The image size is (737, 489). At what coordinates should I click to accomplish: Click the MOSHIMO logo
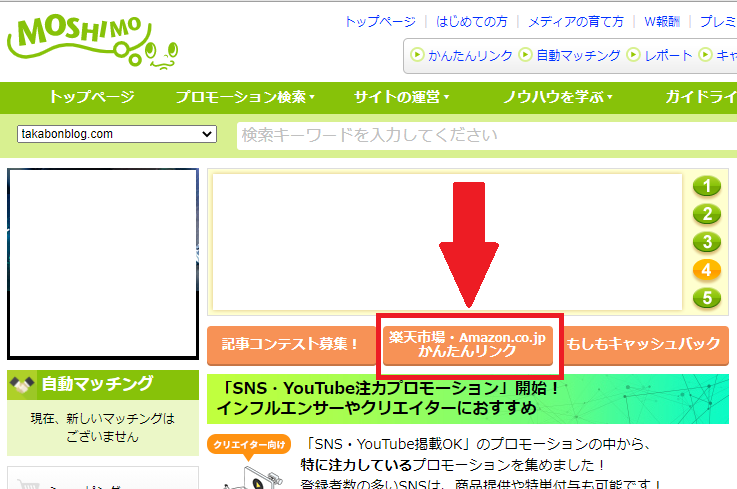pos(93,41)
